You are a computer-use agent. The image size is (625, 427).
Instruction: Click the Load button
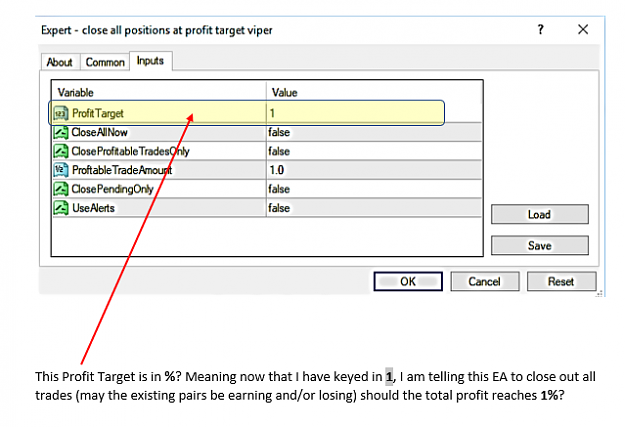(540, 214)
